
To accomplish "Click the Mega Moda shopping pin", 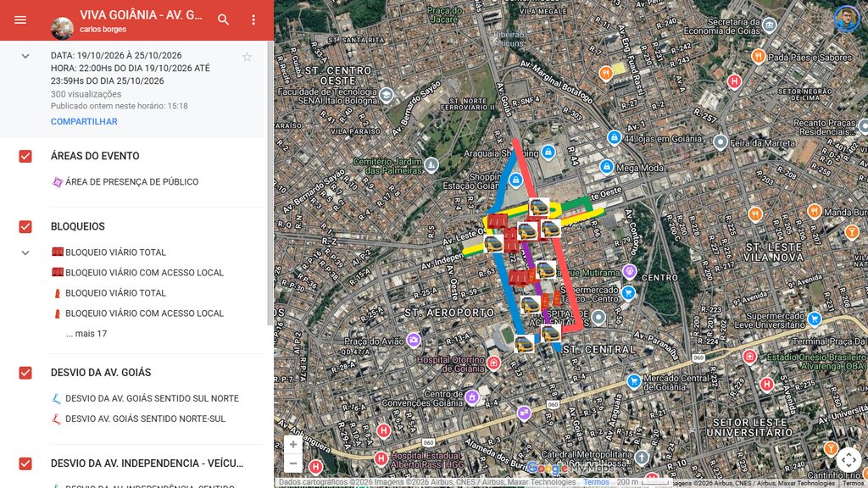I will (607, 166).
